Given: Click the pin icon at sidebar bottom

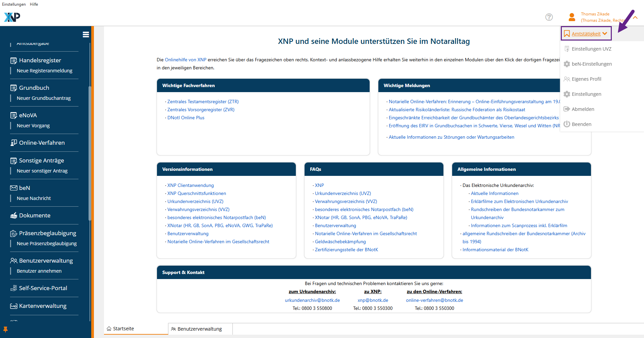Looking at the screenshot, I should (x=5, y=329).
